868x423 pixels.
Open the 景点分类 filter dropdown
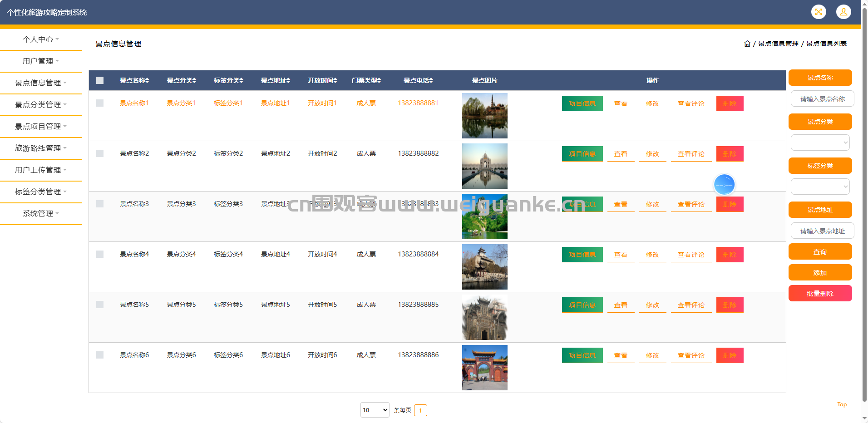820,143
